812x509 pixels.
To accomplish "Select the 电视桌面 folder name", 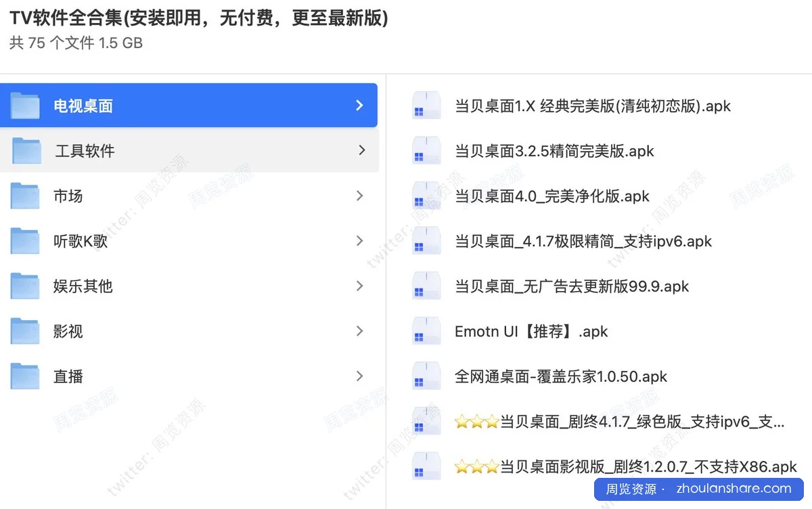I will click(x=83, y=106).
